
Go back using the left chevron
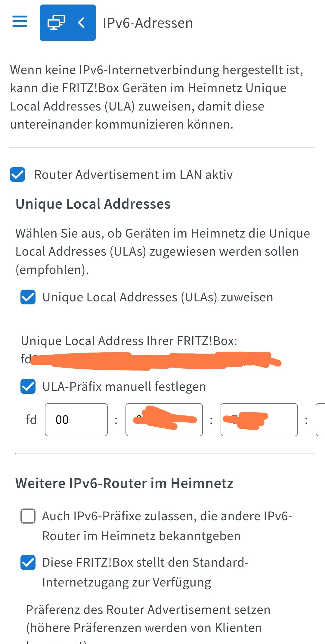81,23
